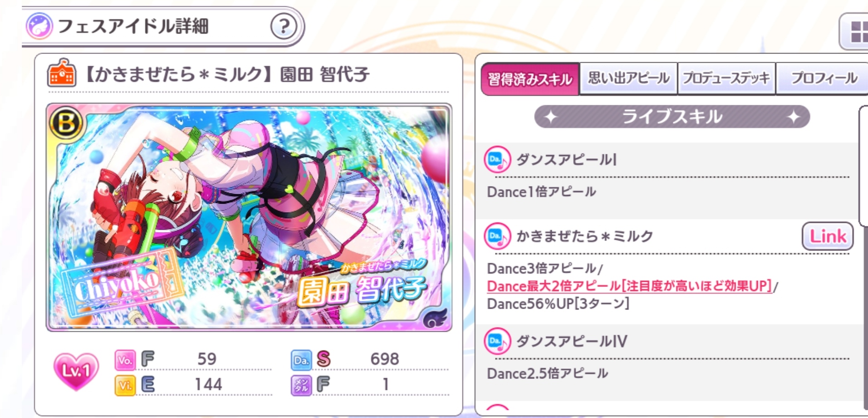
Task: Click the Dance icon next to かきまぜたら＊ミルク skill
Action: pyautogui.click(x=497, y=236)
